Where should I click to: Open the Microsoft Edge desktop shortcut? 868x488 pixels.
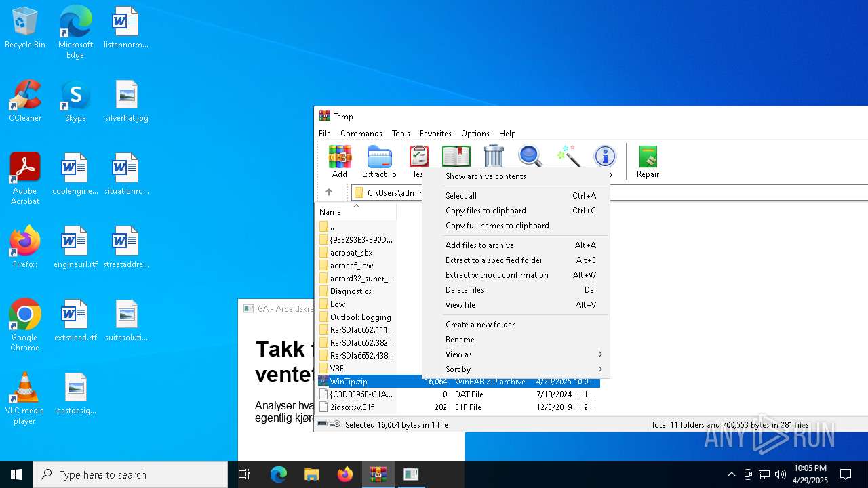pos(75,32)
